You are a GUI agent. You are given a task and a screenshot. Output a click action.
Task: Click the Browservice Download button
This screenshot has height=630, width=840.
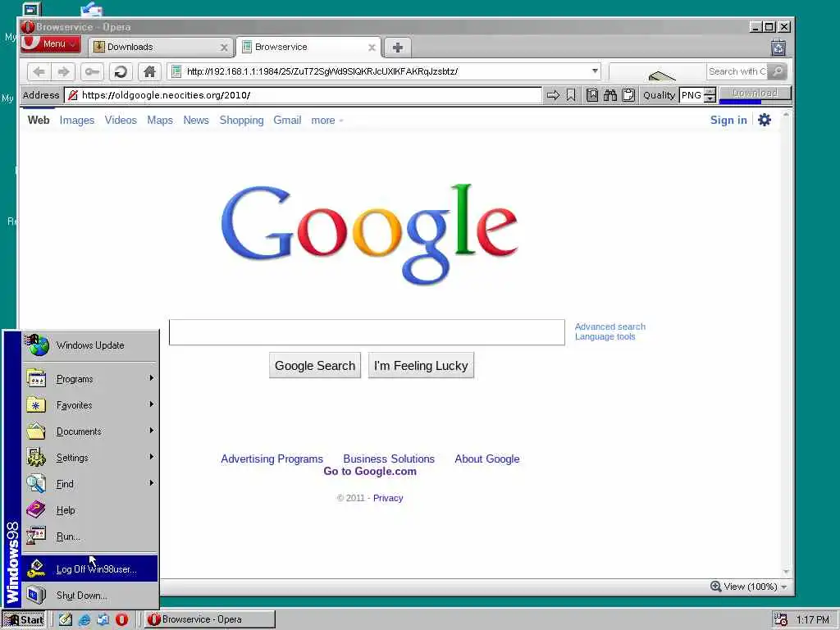click(x=755, y=94)
